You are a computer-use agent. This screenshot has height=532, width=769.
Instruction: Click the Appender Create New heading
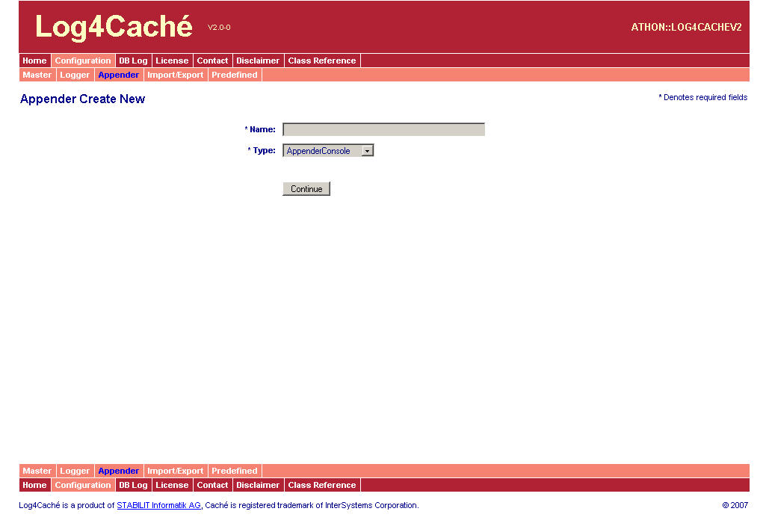(82, 99)
